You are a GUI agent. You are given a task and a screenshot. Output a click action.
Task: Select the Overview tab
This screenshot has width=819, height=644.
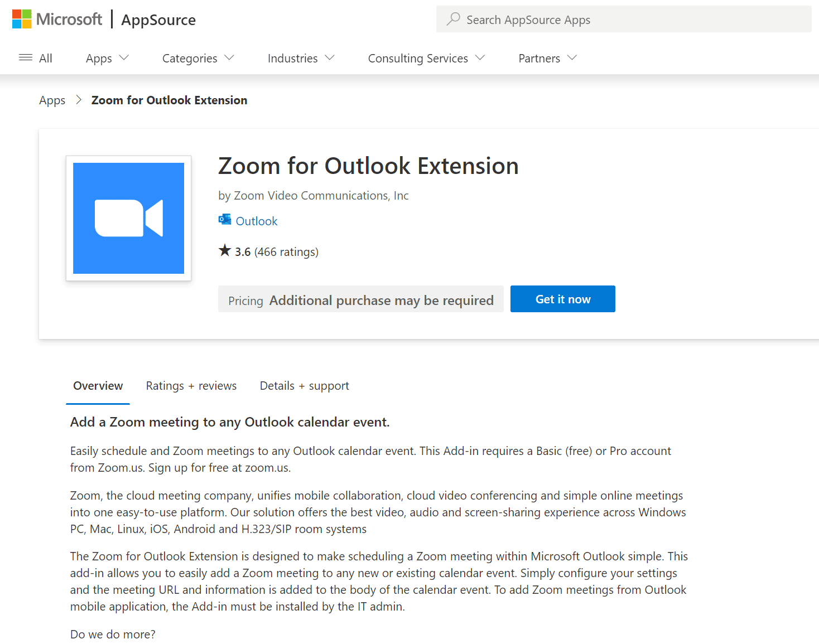[x=98, y=385]
